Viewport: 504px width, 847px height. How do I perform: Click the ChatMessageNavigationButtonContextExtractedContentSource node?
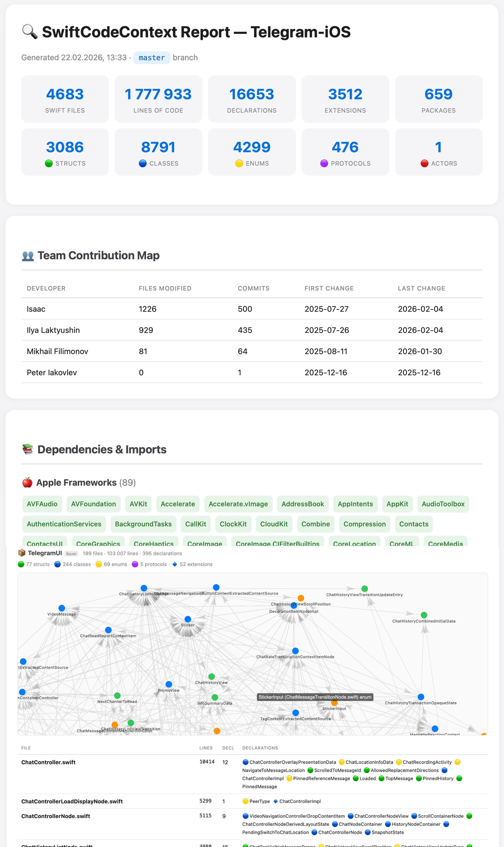216,587
